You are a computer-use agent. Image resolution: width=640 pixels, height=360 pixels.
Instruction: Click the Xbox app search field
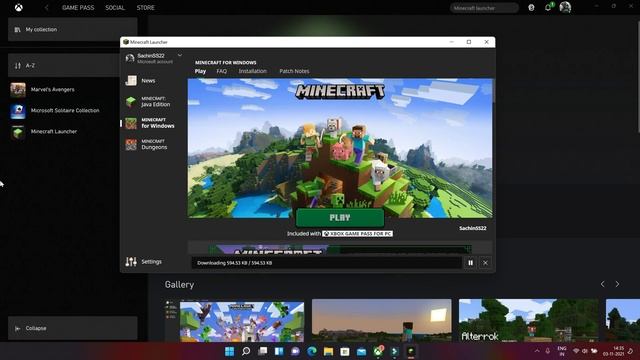(x=484, y=8)
